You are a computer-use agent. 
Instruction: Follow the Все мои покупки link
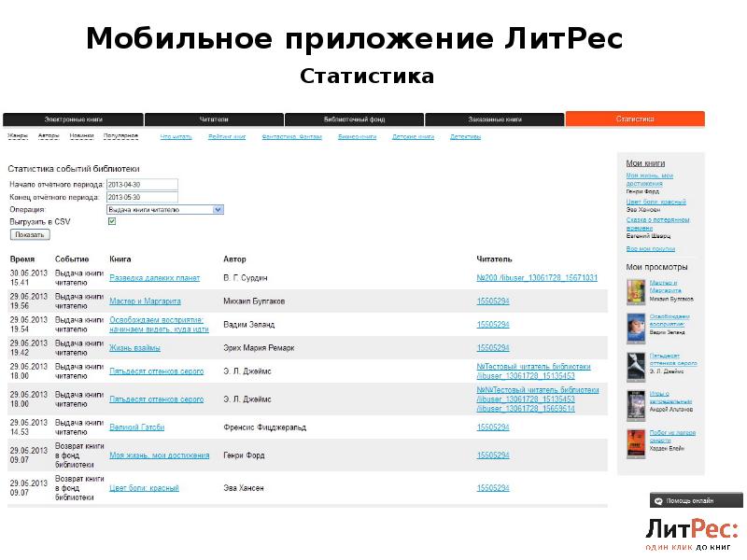(x=650, y=249)
